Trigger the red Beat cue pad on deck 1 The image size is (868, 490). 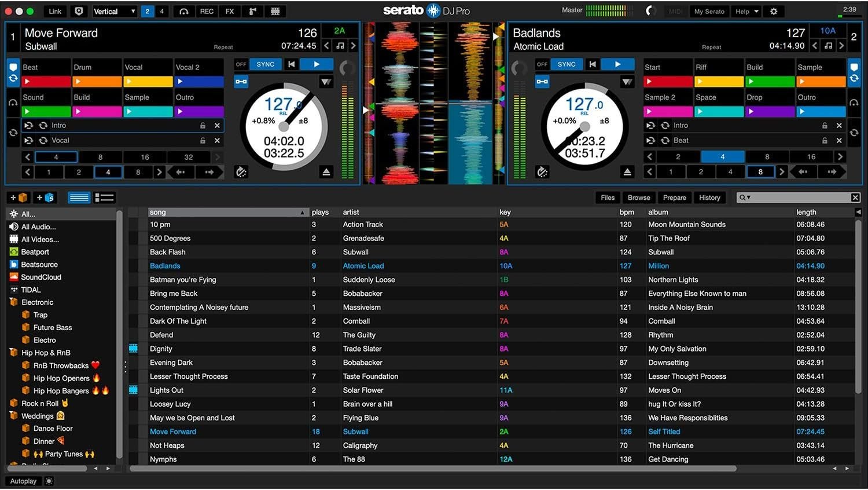tap(46, 82)
